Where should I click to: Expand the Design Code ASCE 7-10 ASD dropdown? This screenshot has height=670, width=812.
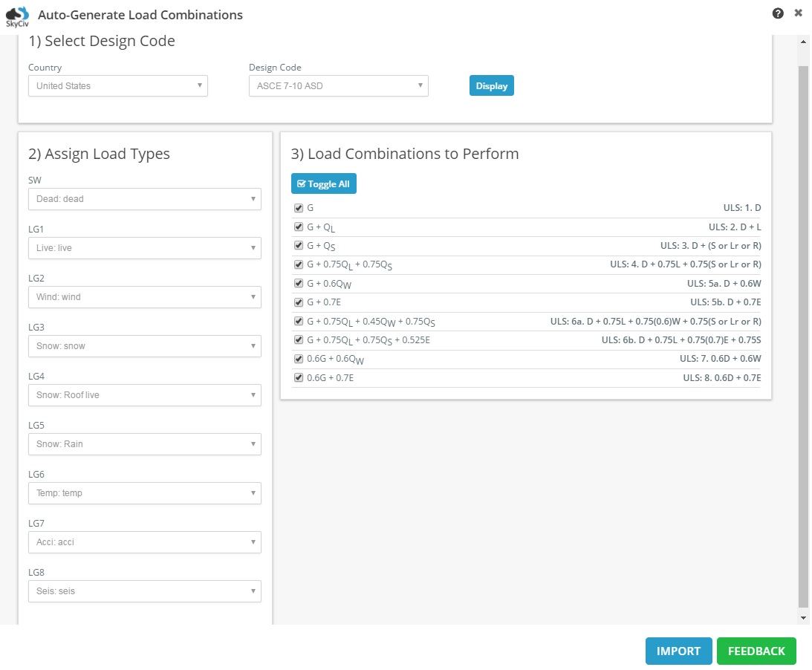click(x=339, y=86)
